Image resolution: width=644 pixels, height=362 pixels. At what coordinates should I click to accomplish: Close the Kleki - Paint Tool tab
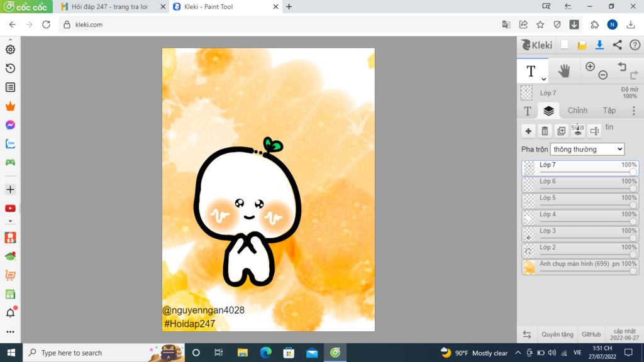[x=275, y=6]
